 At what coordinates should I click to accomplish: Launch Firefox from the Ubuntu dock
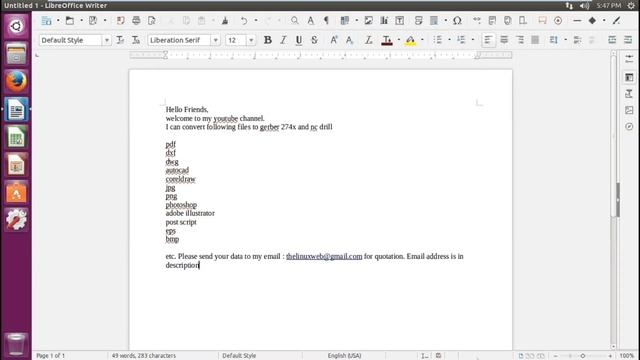(x=16, y=81)
